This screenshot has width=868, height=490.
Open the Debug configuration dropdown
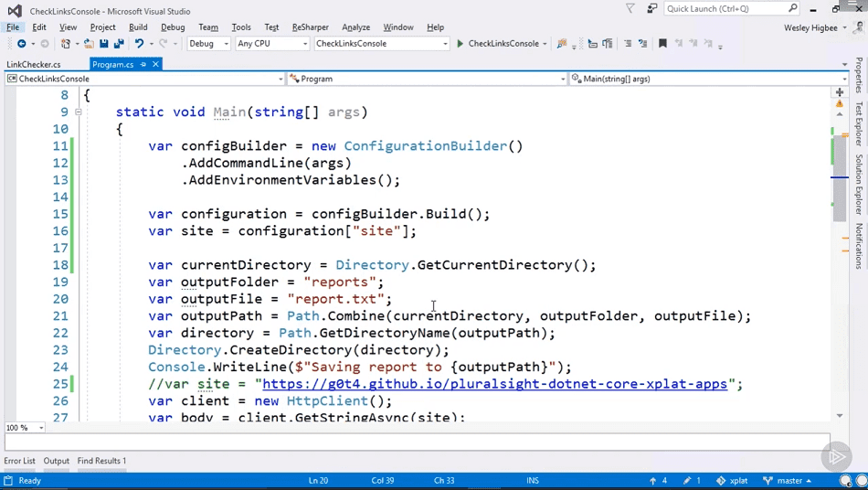click(x=208, y=44)
